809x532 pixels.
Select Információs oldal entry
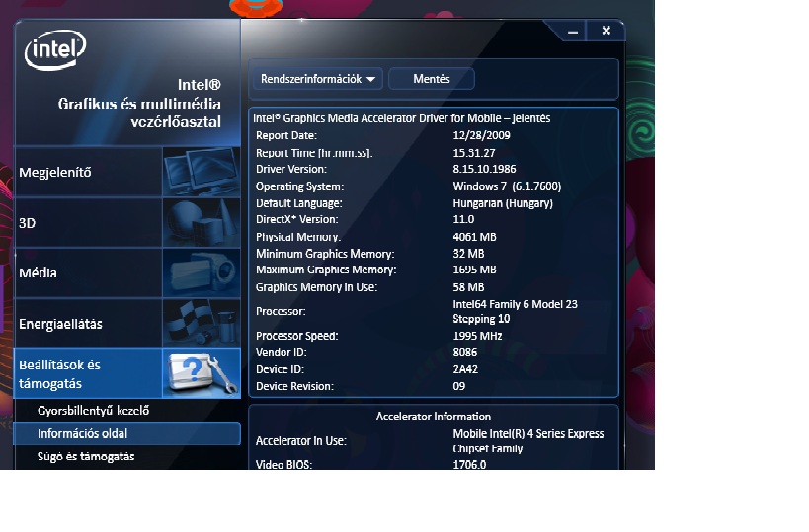[x=126, y=433]
